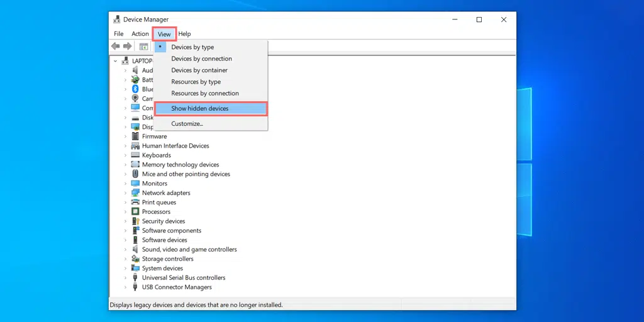Select the Security devices row
This screenshot has width=644, height=322.
164,221
